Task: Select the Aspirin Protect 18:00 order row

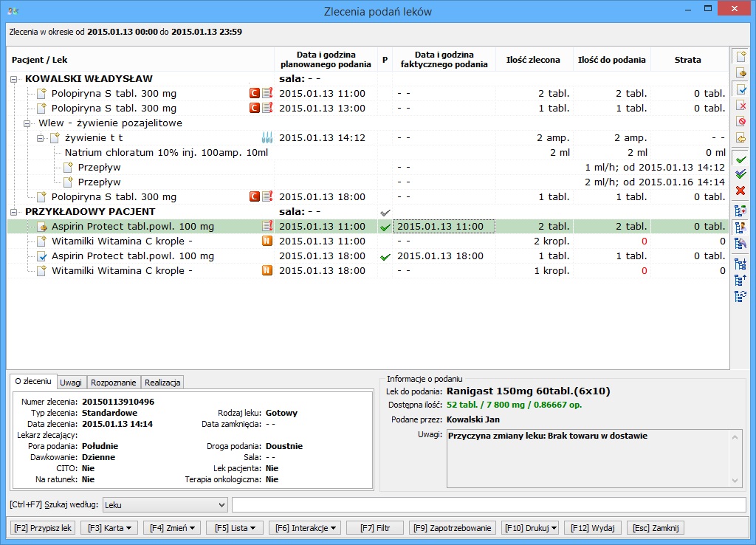Action: pos(133,256)
